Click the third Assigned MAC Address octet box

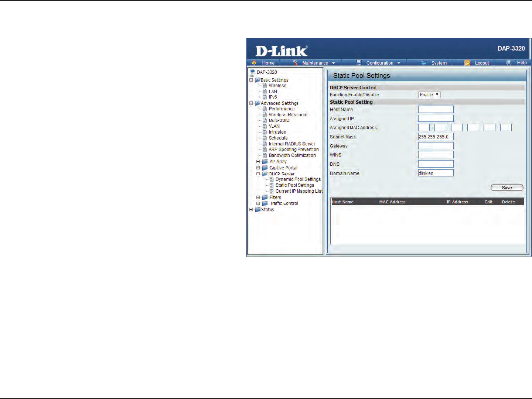pyautogui.click(x=457, y=128)
